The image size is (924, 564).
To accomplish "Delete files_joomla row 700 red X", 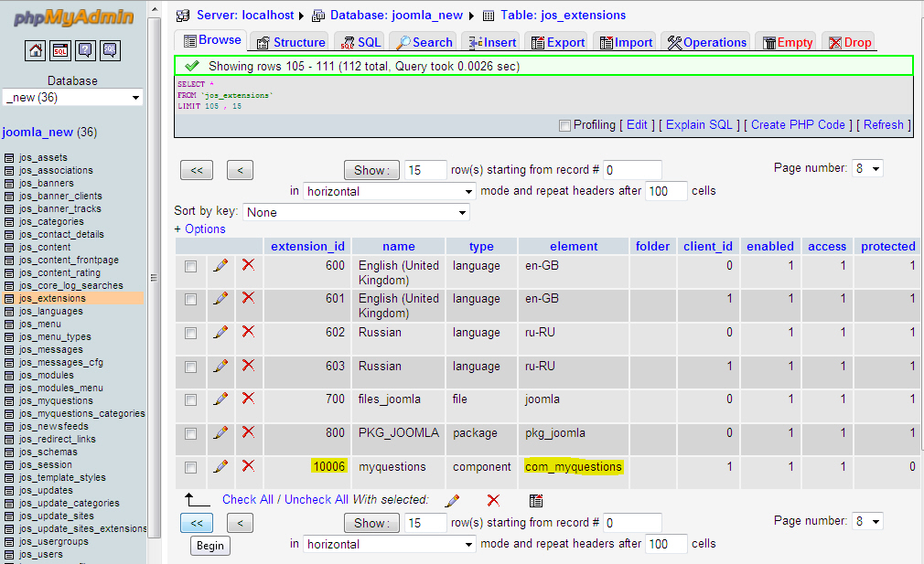I will 248,399.
